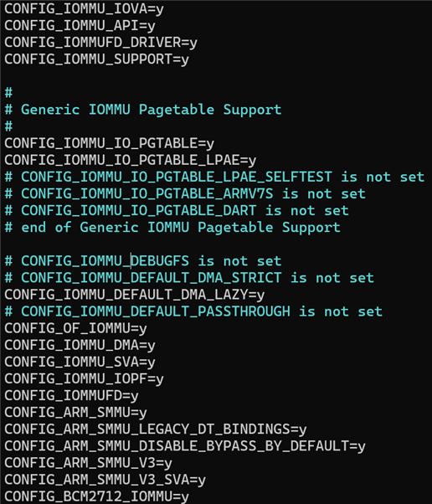Click the CONFIG_IOMMU_IOVA=y line

[x=84, y=8]
